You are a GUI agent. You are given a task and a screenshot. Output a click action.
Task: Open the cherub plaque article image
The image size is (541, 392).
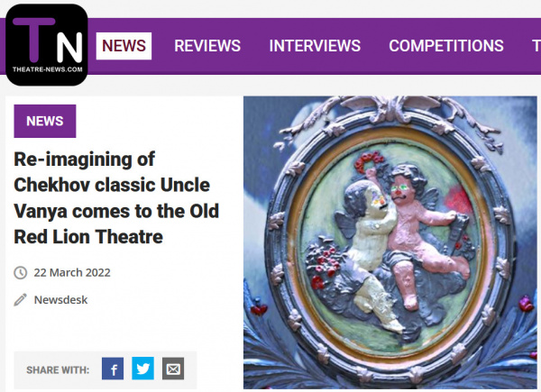(390, 242)
